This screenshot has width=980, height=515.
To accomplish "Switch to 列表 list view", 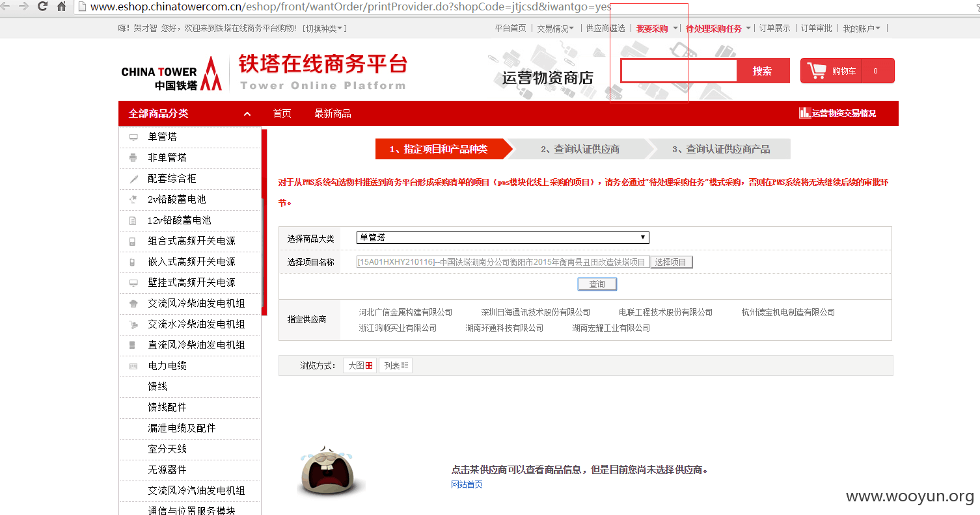I will click(396, 365).
